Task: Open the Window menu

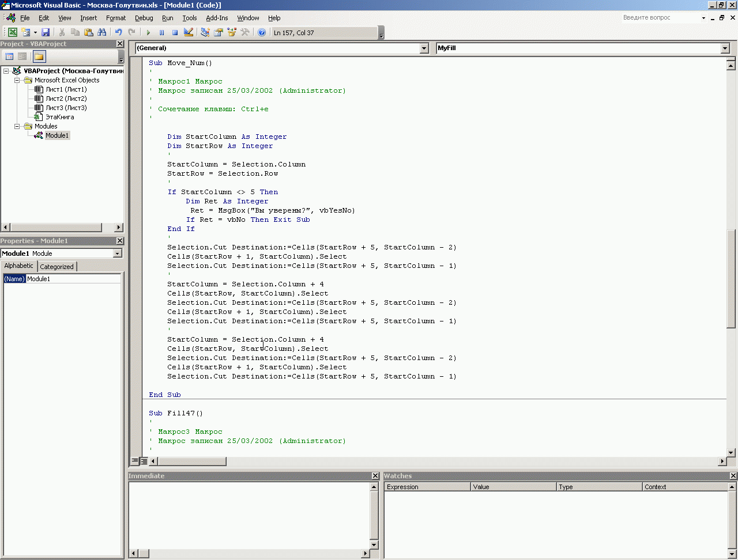Action: click(x=248, y=18)
